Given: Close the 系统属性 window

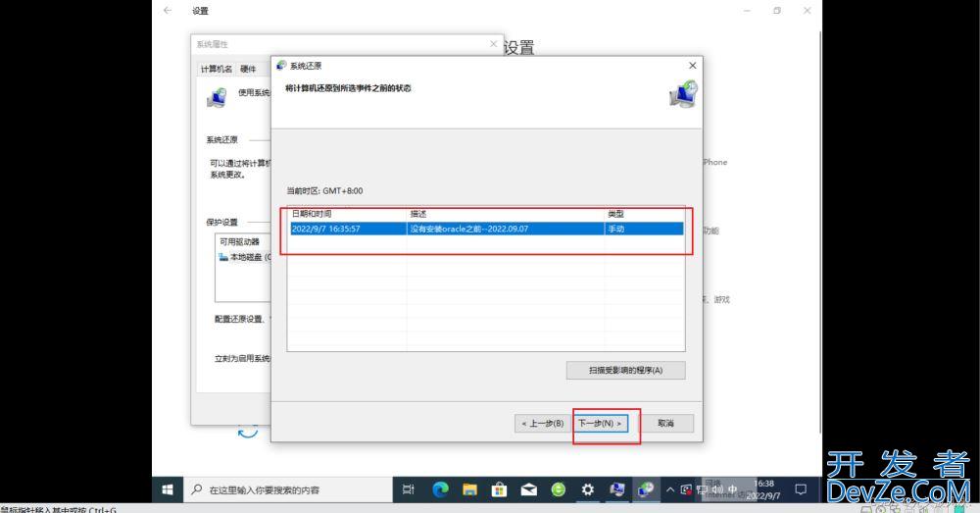Looking at the screenshot, I should [493, 44].
